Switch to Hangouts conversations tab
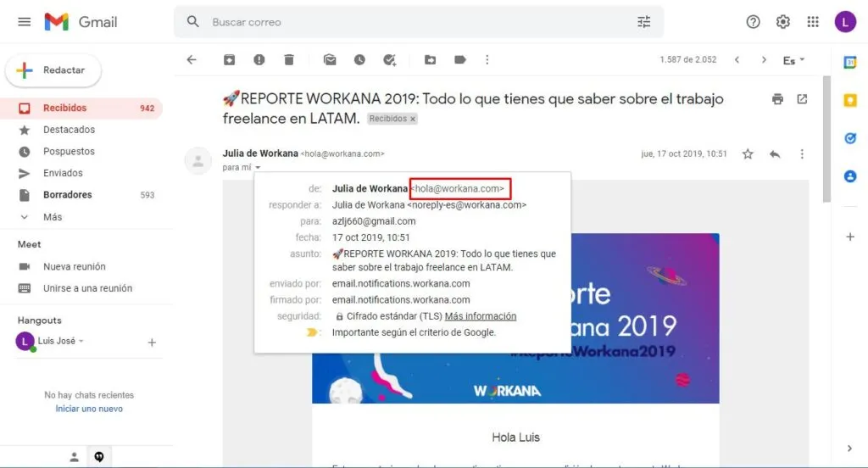868x468 pixels. (x=99, y=457)
